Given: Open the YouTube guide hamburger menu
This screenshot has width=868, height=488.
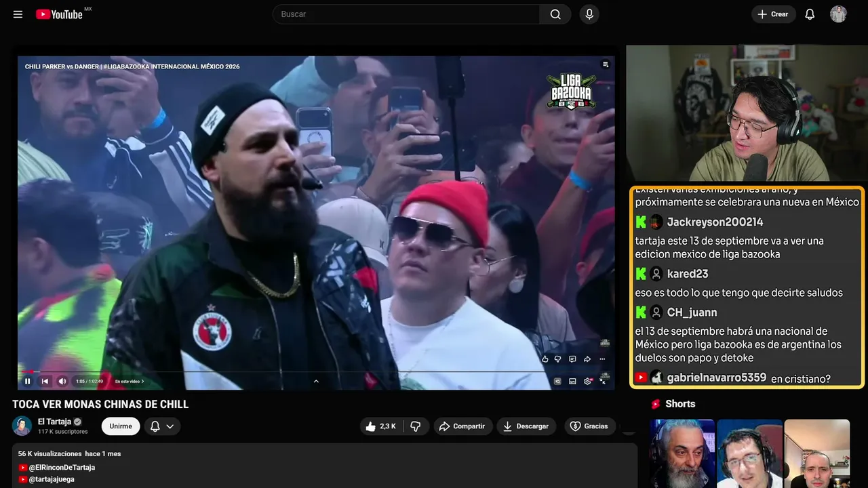Looking at the screenshot, I should point(18,14).
